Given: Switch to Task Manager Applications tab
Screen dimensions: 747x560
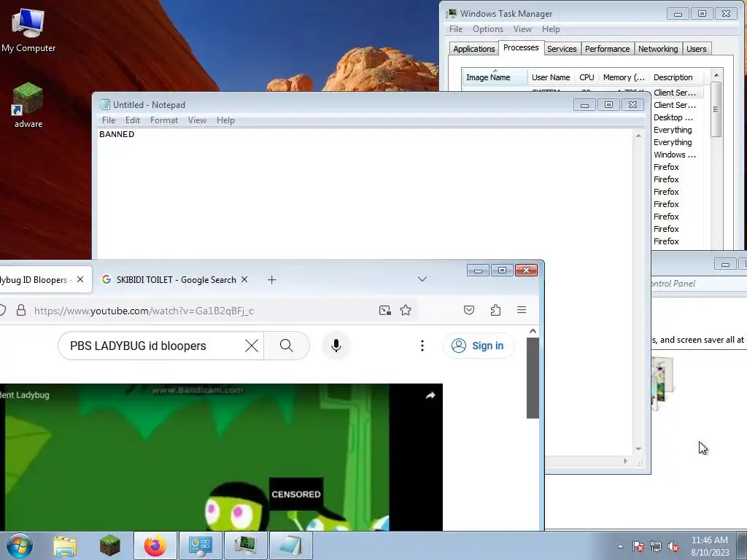Looking at the screenshot, I should tap(474, 49).
